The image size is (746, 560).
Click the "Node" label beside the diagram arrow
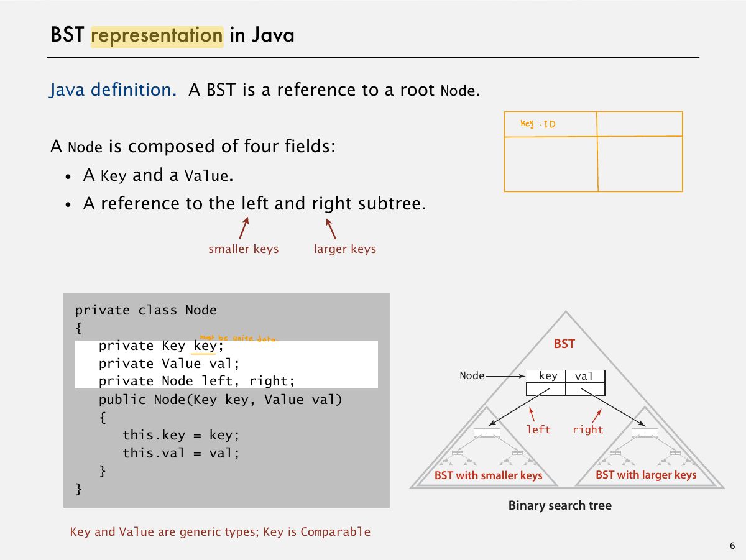tap(472, 375)
